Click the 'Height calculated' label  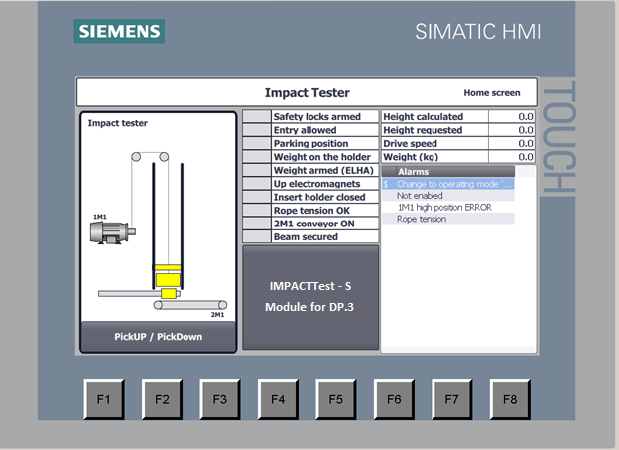pos(423,116)
